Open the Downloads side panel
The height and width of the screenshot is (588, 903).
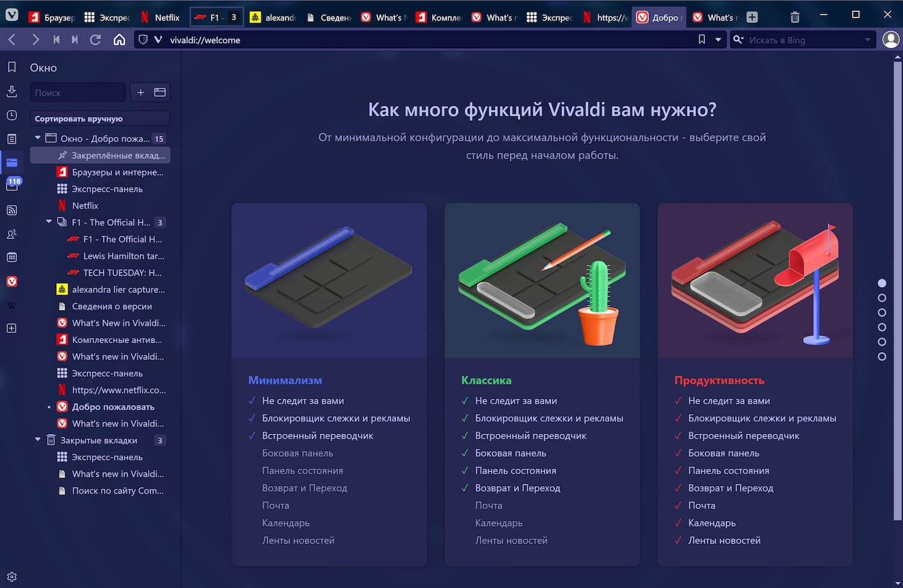pos(11,91)
